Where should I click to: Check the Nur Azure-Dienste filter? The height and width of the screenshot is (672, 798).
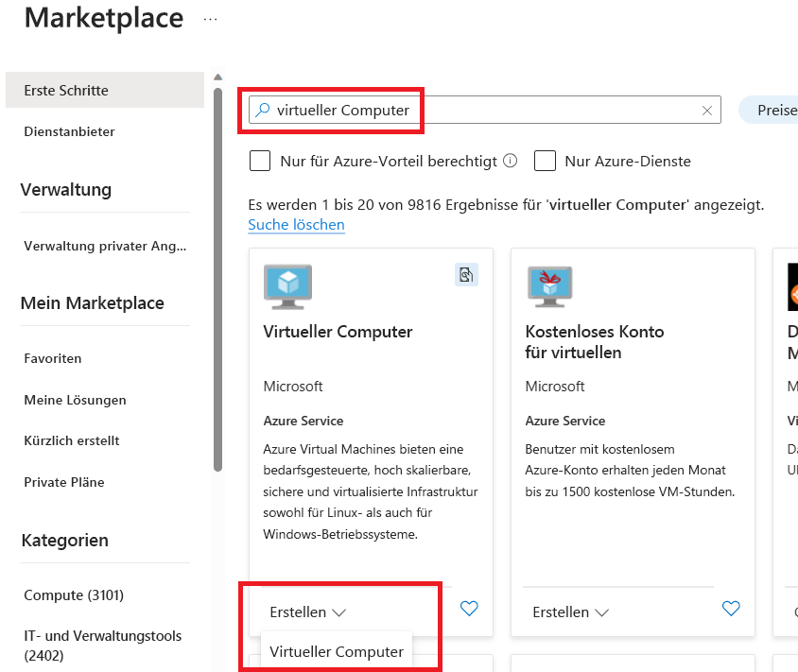545,161
